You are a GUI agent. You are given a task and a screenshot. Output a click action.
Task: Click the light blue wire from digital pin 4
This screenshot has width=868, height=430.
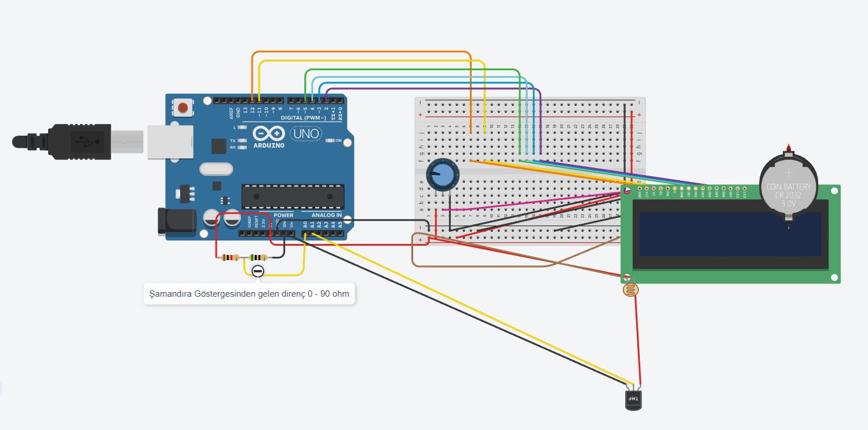(418, 76)
